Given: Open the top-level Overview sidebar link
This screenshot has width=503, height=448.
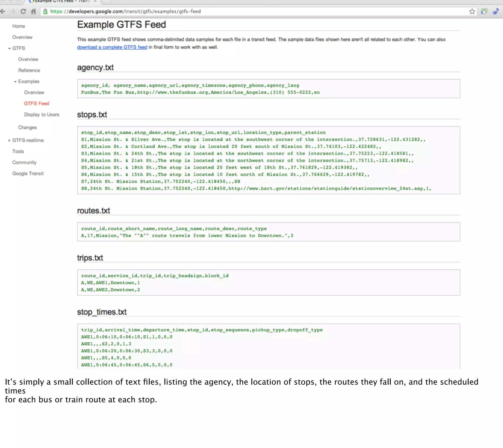Looking at the screenshot, I should (22, 37).
